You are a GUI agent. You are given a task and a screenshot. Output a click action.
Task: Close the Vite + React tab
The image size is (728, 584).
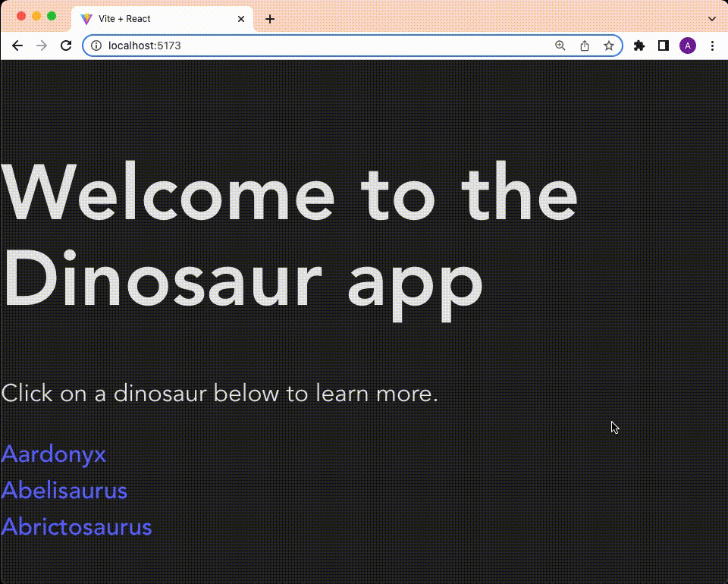(x=240, y=18)
